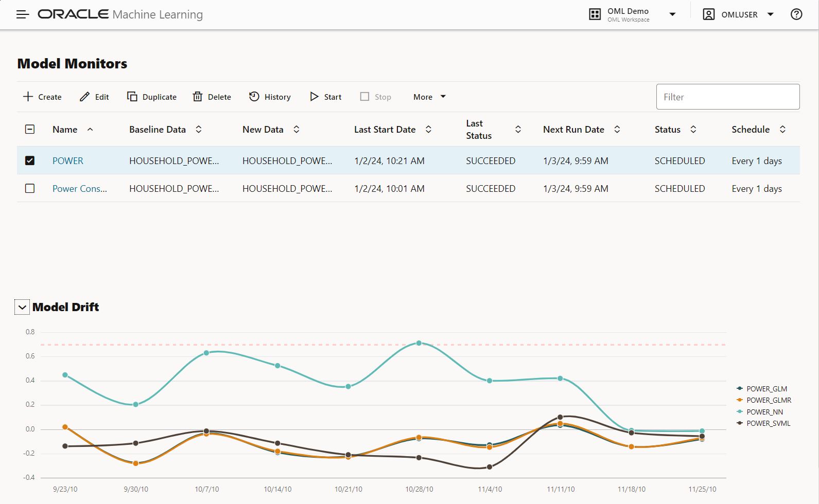Open the More actions dropdown

tap(429, 97)
